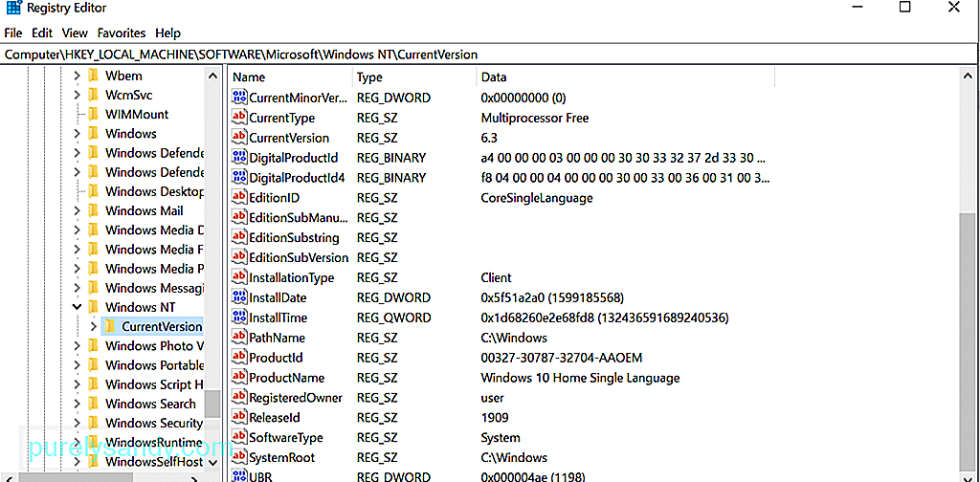980x482 pixels.
Task: Open the Favorites menu
Action: click(x=122, y=33)
